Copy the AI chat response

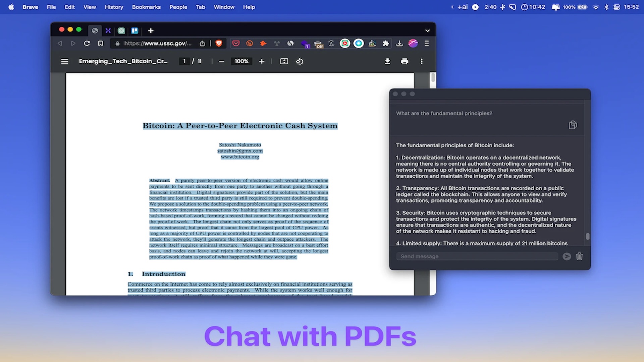coord(573,125)
